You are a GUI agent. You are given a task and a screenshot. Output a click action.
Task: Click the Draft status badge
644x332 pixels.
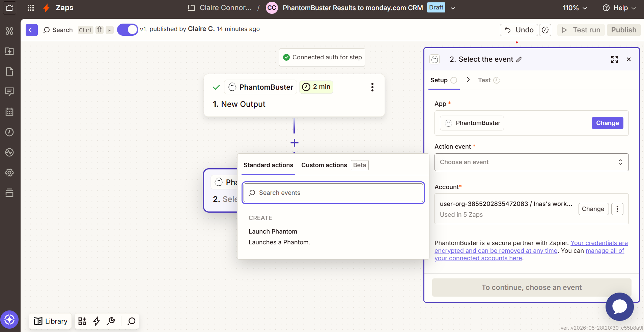pyautogui.click(x=436, y=7)
